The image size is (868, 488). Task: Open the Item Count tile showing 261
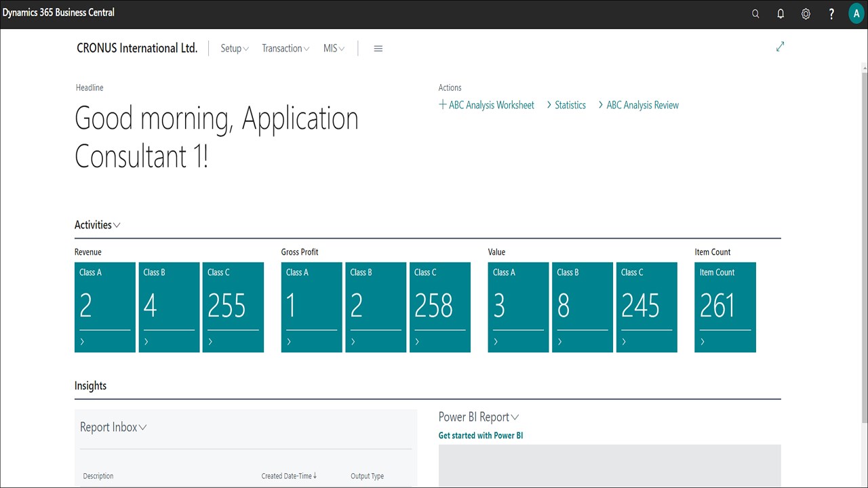tap(726, 307)
